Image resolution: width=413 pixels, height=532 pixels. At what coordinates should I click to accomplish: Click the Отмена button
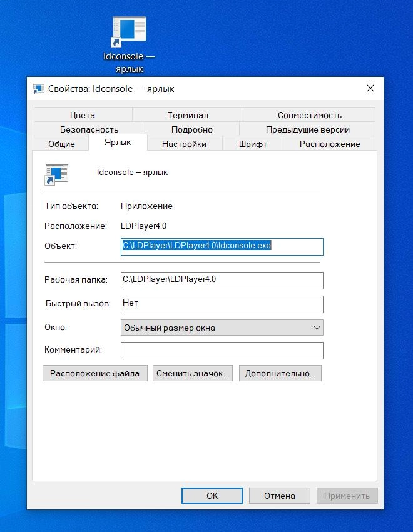(x=280, y=496)
